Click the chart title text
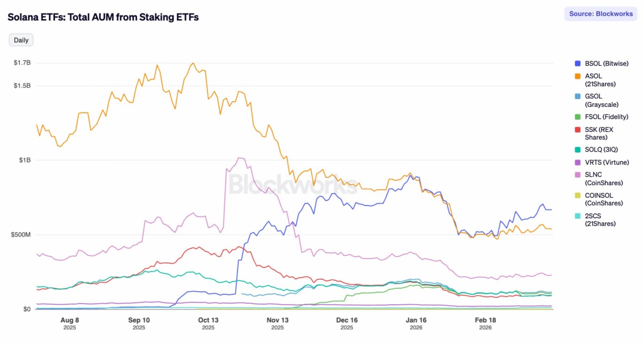This screenshot has height=344, width=644. tap(103, 17)
